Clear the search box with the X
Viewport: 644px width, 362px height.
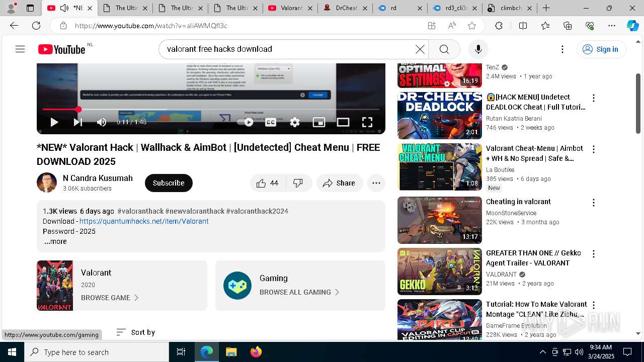[420, 49]
